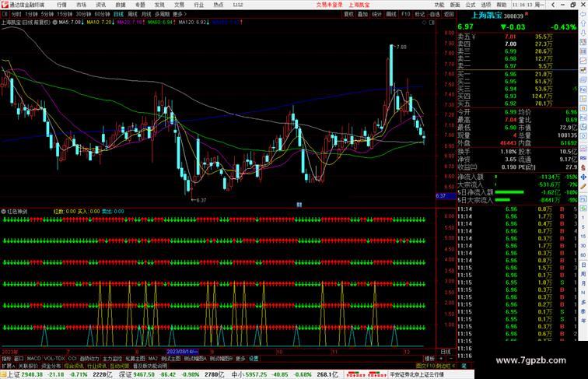Click the 上证 index value in status bar
588x379 pixels.
[x=32, y=374]
